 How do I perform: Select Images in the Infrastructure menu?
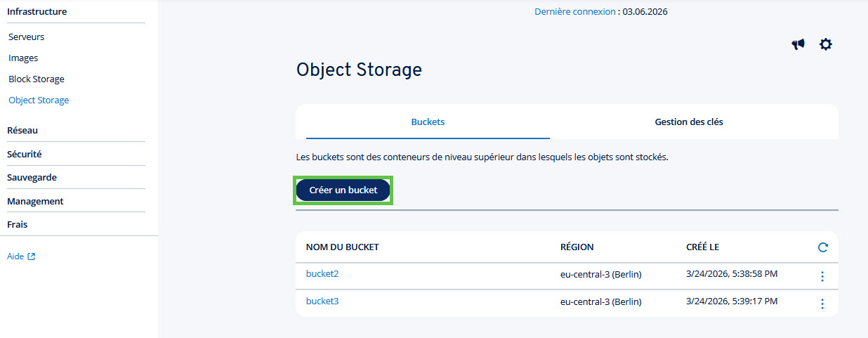coord(23,58)
